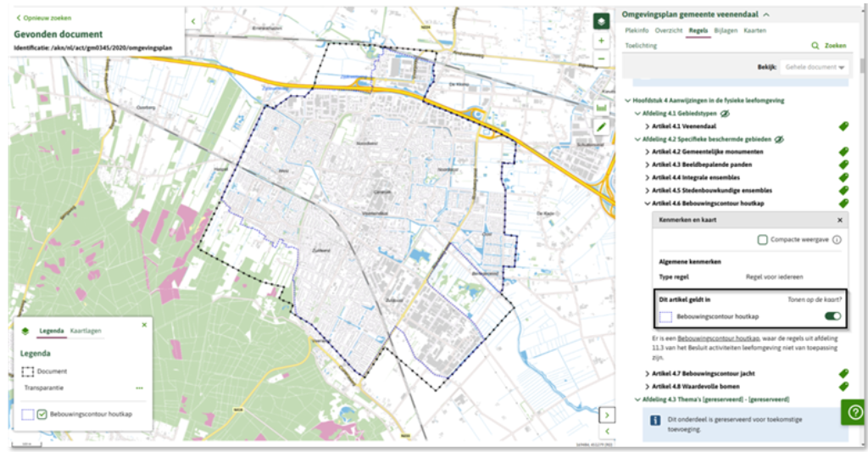Open the Bekijk 'Gehele document' dropdown
The height and width of the screenshot is (452, 868).
click(x=816, y=67)
